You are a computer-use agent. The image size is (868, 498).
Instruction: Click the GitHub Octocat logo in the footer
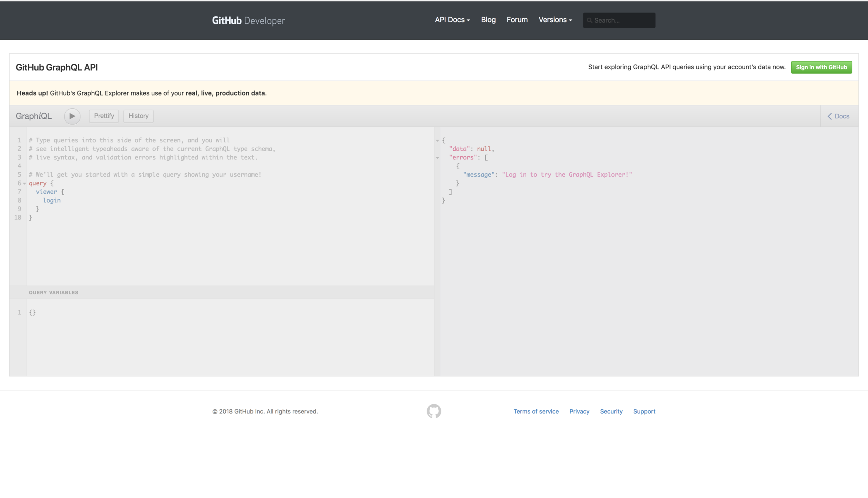click(x=434, y=411)
